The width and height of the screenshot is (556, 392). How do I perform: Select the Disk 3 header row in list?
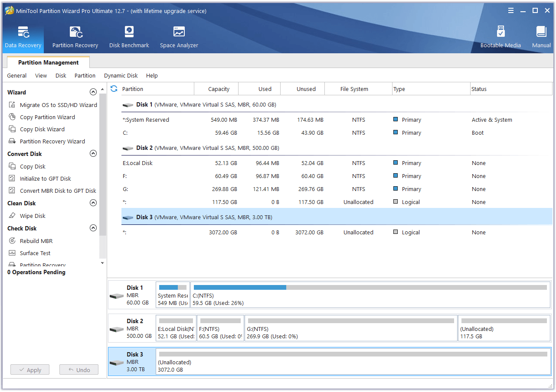point(337,217)
